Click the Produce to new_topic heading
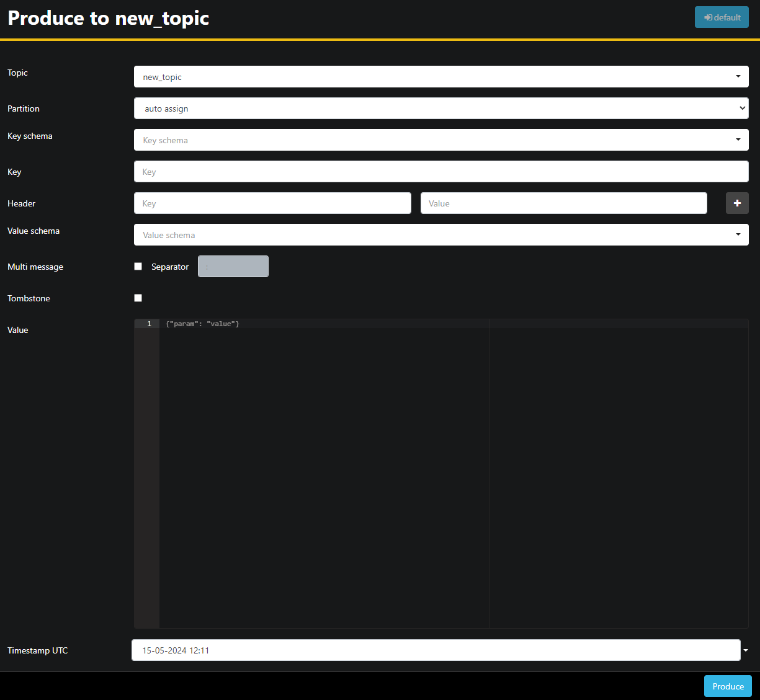Image resolution: width=760 pixels, height=700 pixels. tap(109, 18)
